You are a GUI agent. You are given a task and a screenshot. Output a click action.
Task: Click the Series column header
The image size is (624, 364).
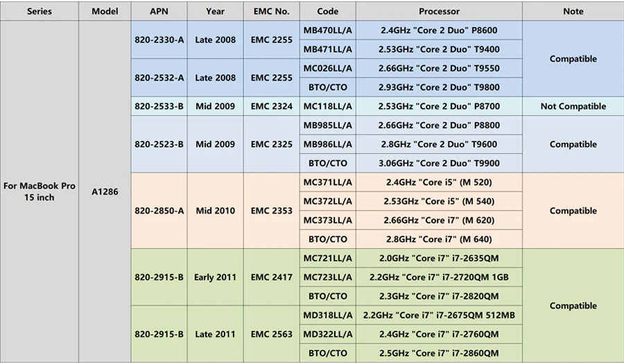tap(39, 11)
